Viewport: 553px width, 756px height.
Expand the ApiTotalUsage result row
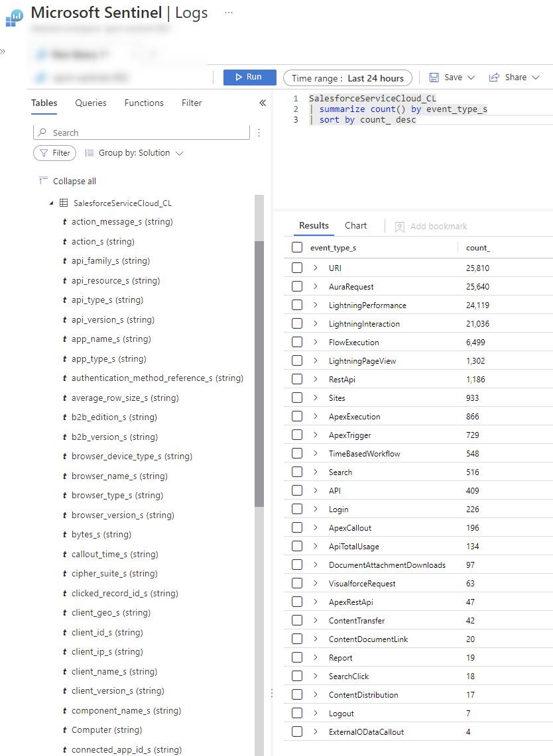316,546
